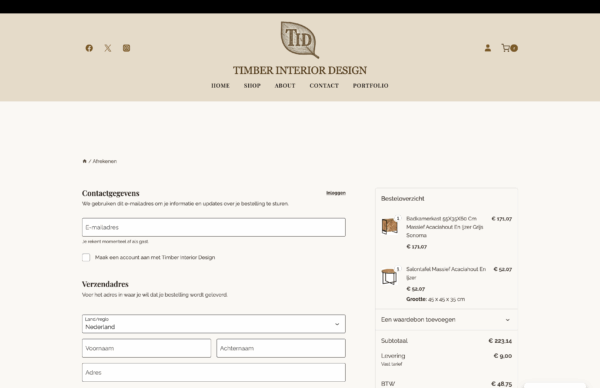Open the Land/regio Nederland dropdown

coord(214,324)
